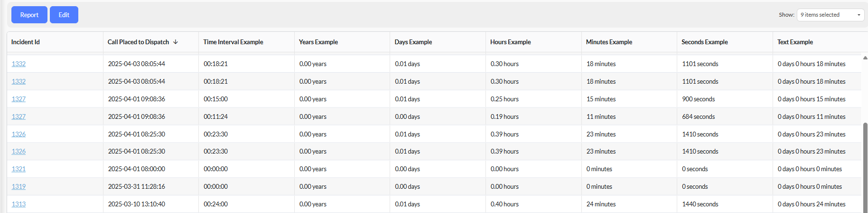Viewport: 868px width, 213px height.
Task: Click the sort arrow on Call Placed to Dispatch
Action: coord(176,42)
